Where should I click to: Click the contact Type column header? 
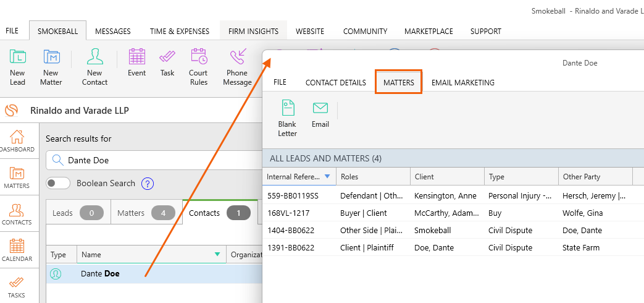(61, 255)
